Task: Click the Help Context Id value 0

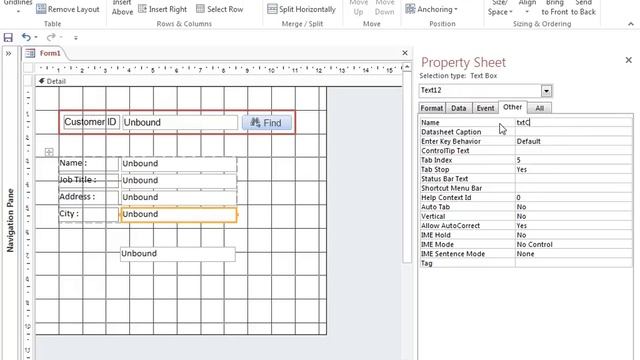Action: tap(573, 198)
